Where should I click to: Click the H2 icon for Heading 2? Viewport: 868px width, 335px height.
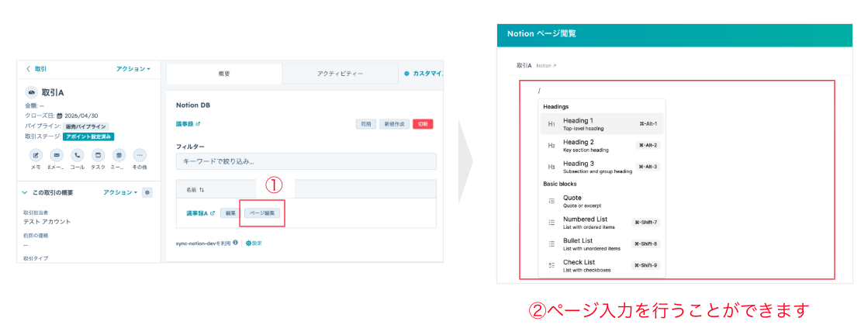pyautogui.click(x=552, y=146)
